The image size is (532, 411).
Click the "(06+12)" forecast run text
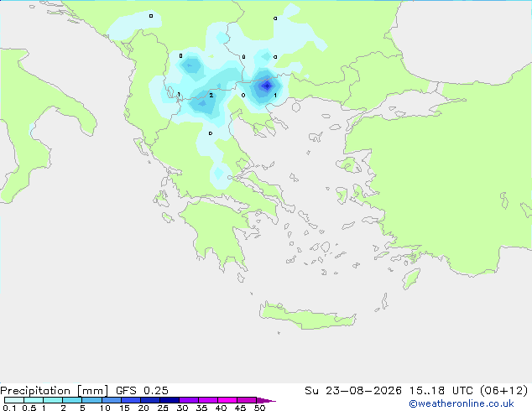[x=503, y=391]
